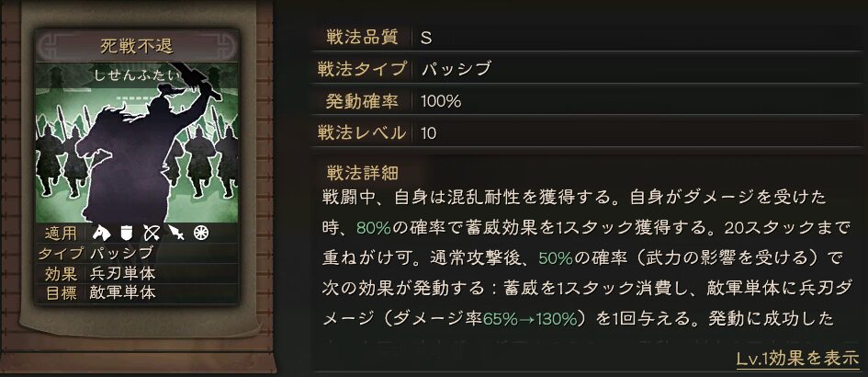This screenshot has height=377, width=868.
Task: Click the 戦法レベル 10 value
Action: pos(430,132)
